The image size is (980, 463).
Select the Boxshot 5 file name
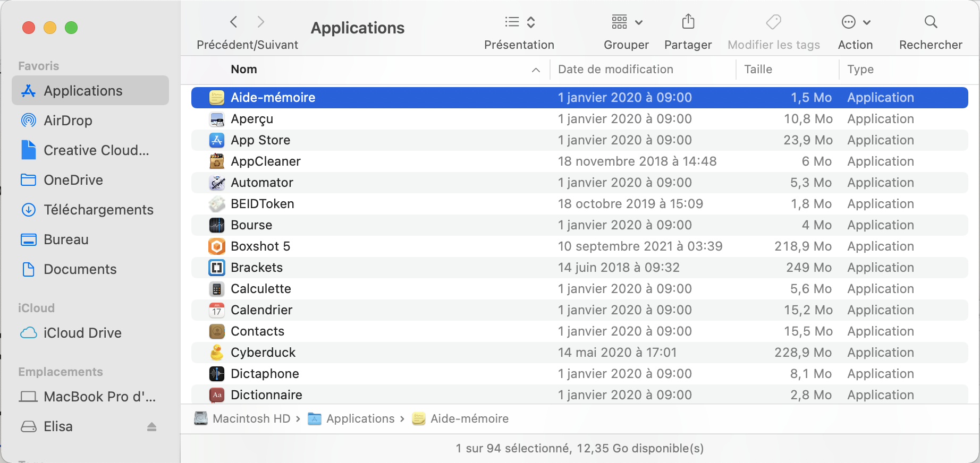tap(260, 246)
